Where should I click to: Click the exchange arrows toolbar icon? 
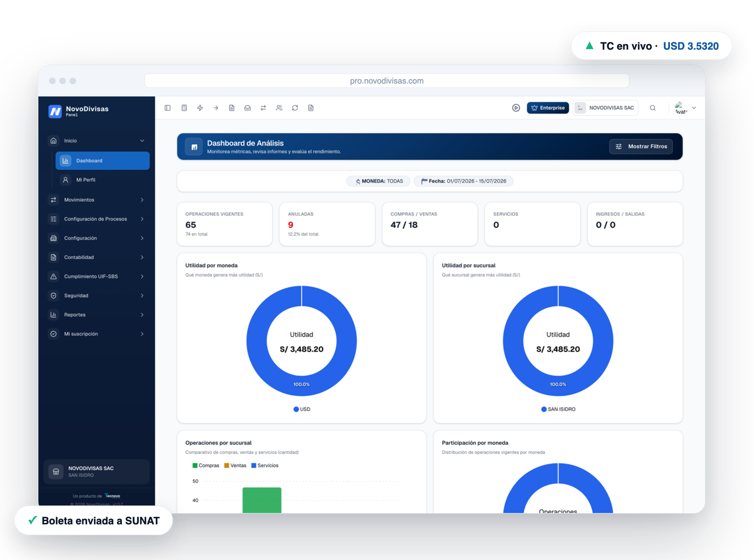(x=263, y=108)
